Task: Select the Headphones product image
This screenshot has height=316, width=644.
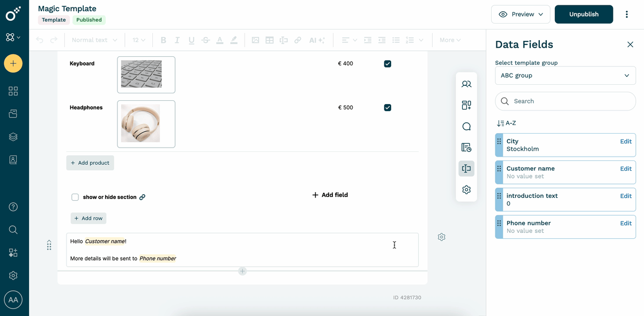Action: (146, 124)
